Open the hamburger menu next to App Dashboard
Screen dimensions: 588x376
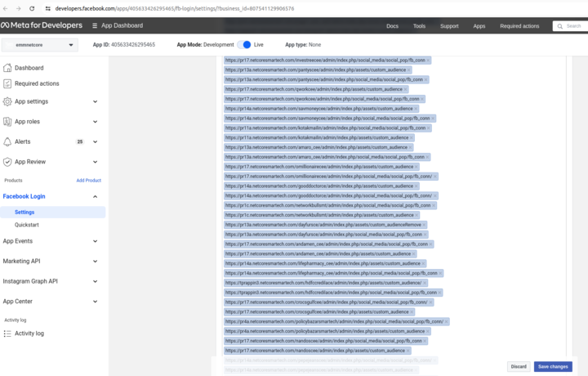[x=95, y=25]
